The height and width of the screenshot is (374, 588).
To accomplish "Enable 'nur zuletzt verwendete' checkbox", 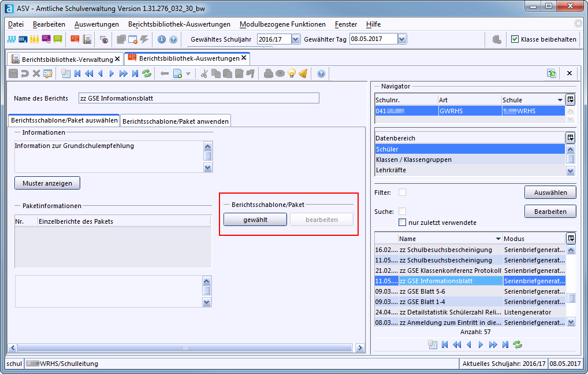I will click(403, 223).
